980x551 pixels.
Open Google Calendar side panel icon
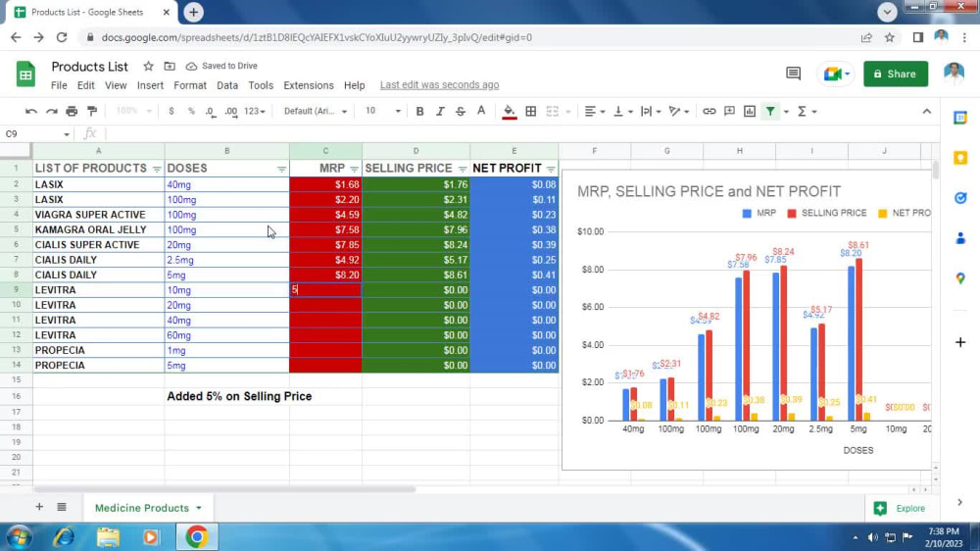960,118
